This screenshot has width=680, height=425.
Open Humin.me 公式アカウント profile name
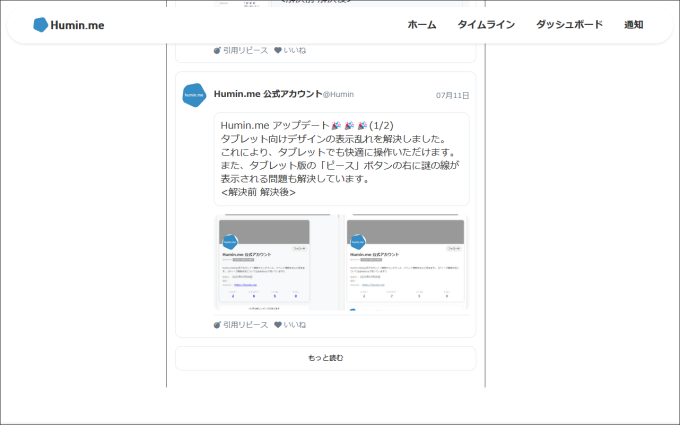(268, 94)
